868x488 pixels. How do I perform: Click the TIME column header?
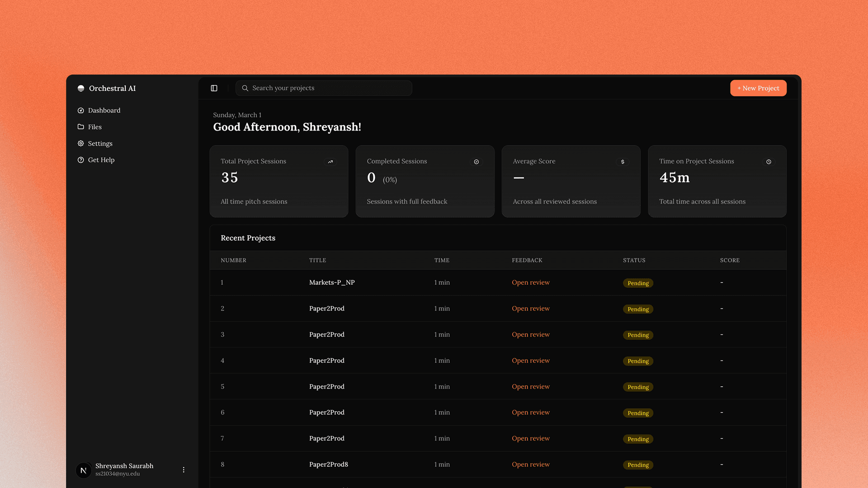click(x=442, y=260)
